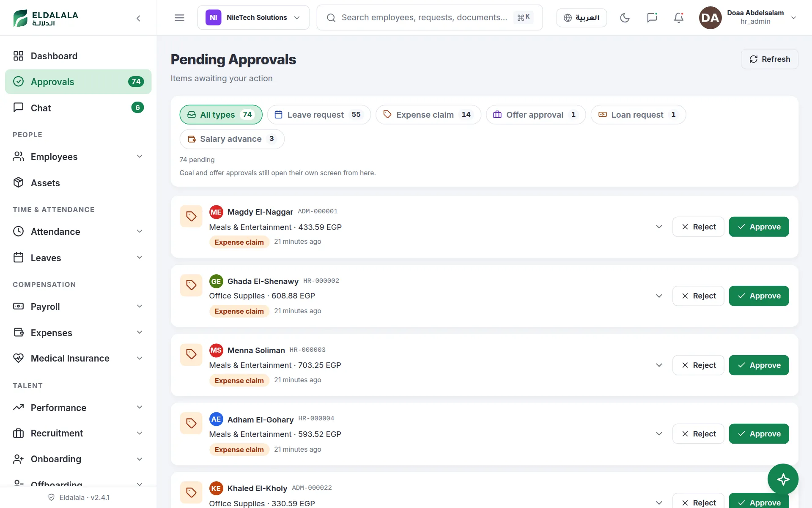The width and height of the screenshot is (812, 508).
Task: Click the Recruitment briefcase icon
Action: [x=18, y=433]
